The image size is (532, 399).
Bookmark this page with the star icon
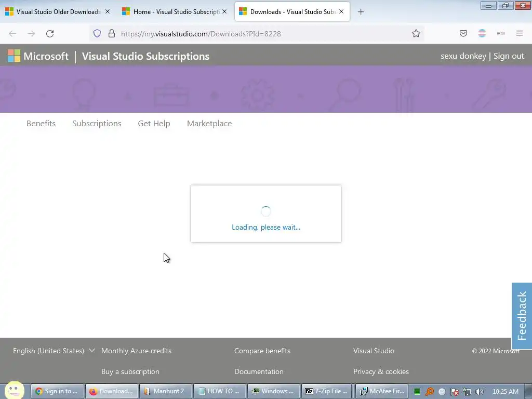[416, 33]
